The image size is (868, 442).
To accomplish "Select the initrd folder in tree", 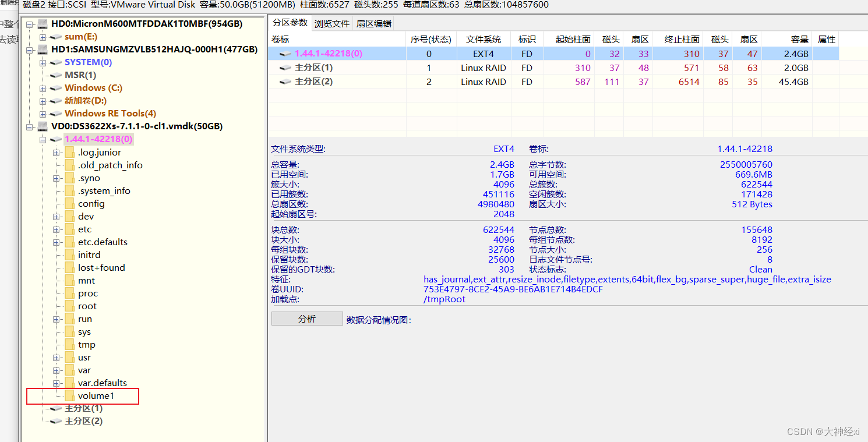I will 89,255.
